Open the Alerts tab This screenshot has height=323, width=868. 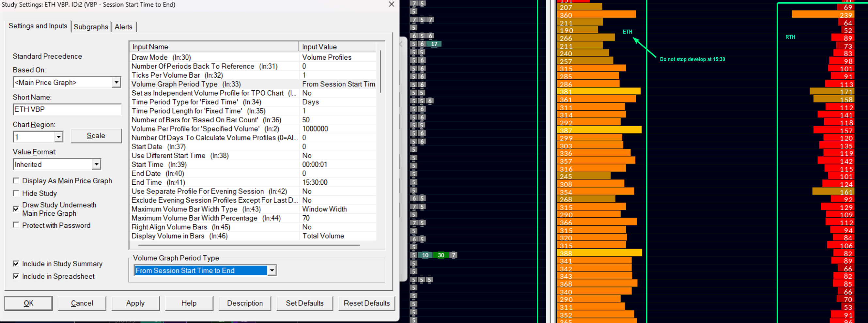(123, 27)
